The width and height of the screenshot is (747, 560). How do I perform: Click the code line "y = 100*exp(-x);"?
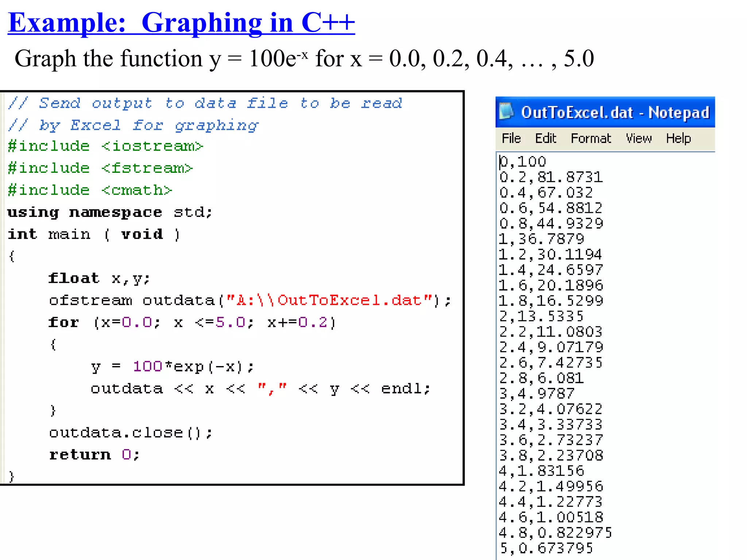173,367
